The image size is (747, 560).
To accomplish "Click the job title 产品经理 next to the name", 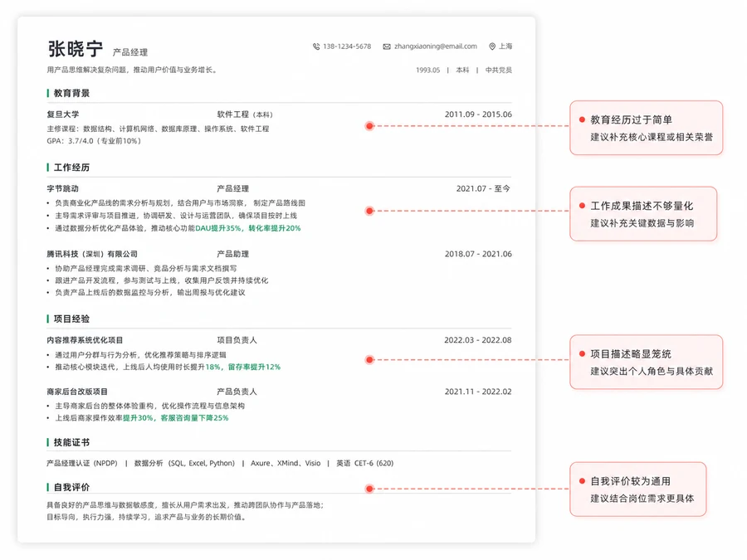I will (130, 52).
